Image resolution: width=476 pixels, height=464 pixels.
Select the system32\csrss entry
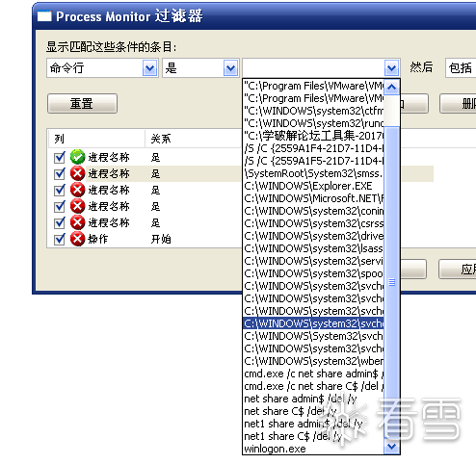(x=313, y=223)
